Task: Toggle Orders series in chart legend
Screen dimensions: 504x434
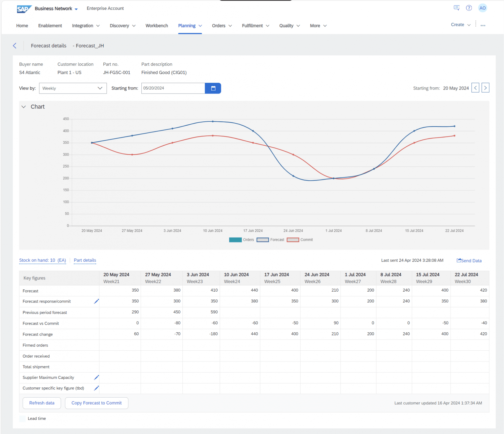Action: tap(241, 240)
